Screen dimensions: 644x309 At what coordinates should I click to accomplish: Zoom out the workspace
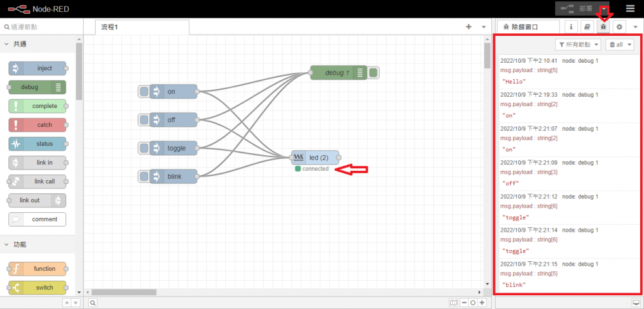pyautogui.click(x=464, y=303)
